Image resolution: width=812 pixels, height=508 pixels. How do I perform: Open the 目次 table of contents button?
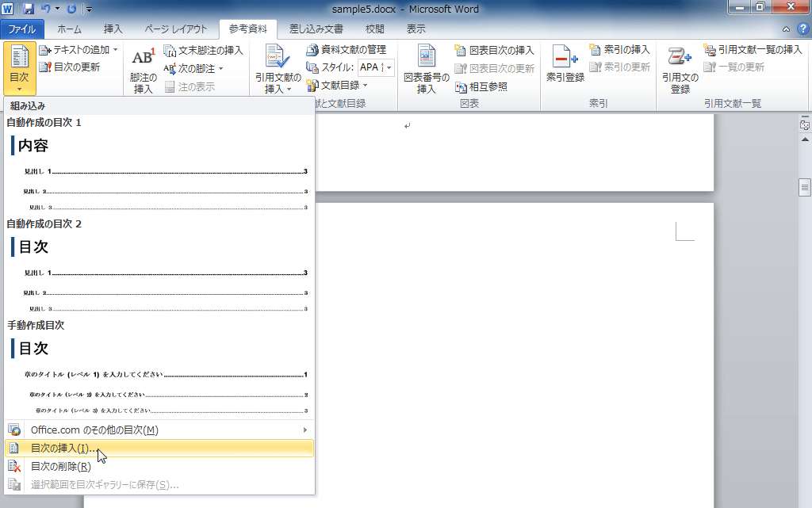pos(20,68)
